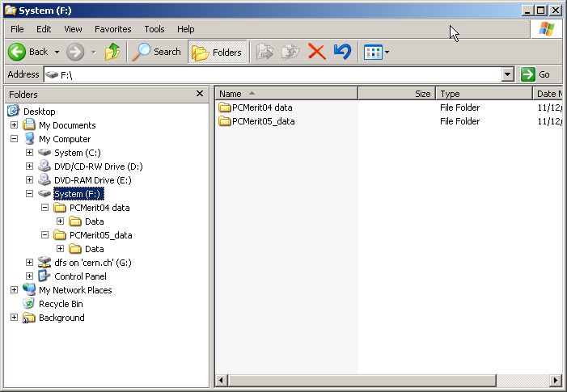Viewport: 567px width, 392px height.
Task: Open the Forward history dropdown arrow
Action: coord(94,53)
